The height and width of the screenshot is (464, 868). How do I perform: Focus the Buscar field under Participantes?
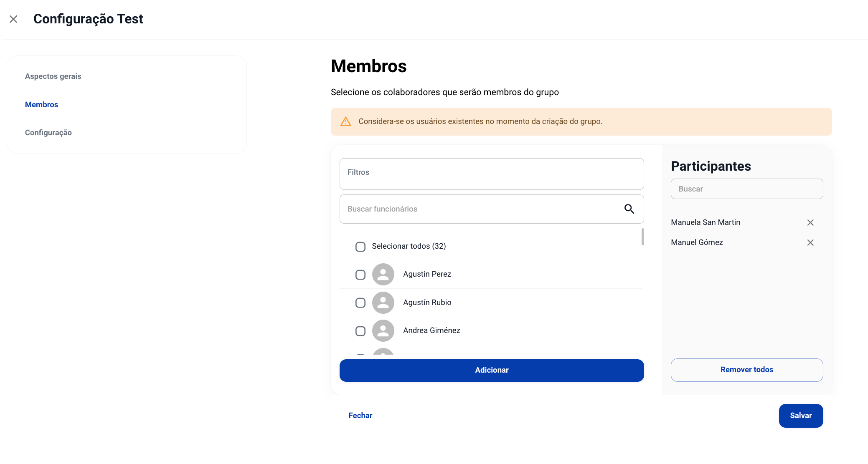(x=747, y=189)
